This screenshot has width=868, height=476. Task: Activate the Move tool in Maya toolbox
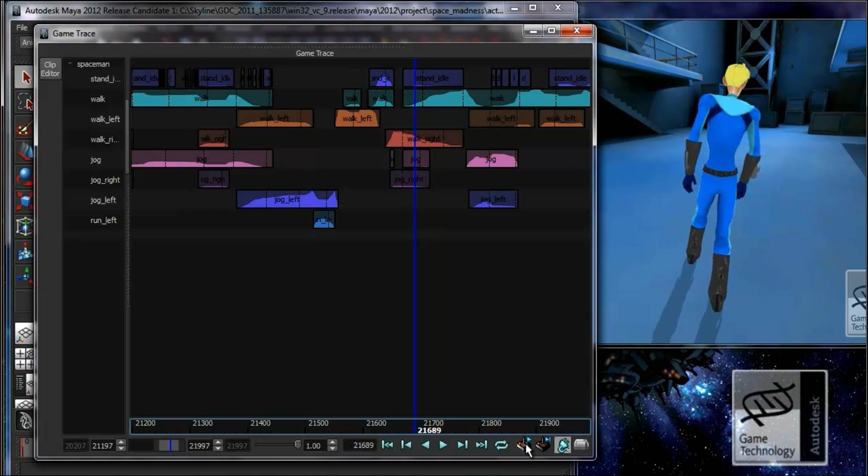(x=24, y=151)
